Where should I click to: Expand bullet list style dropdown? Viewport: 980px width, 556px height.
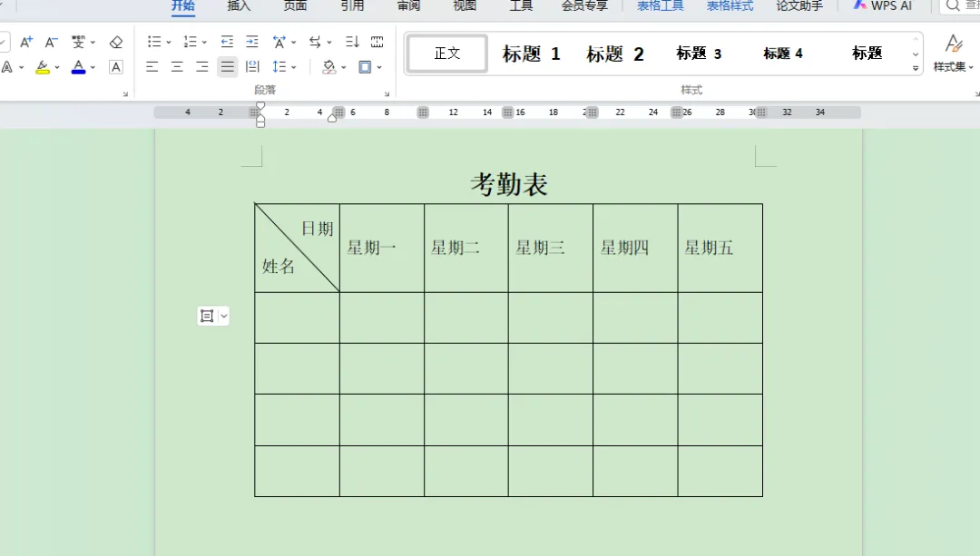tap(169, 43)
